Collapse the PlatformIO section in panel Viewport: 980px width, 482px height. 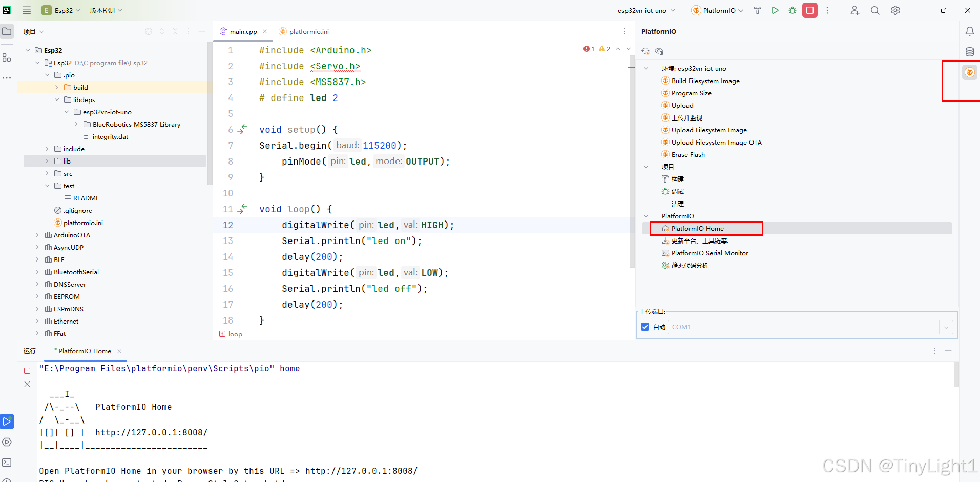point(646,216)
